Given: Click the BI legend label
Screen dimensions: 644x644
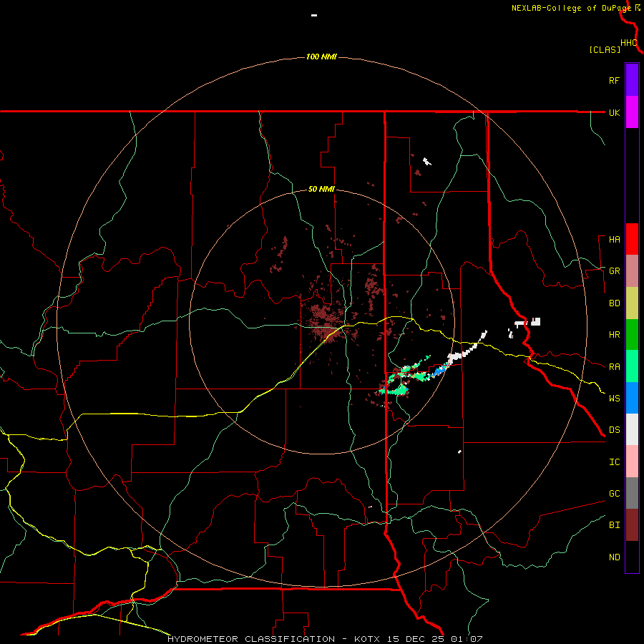Looking at the screenshot, I should [614, 525].
